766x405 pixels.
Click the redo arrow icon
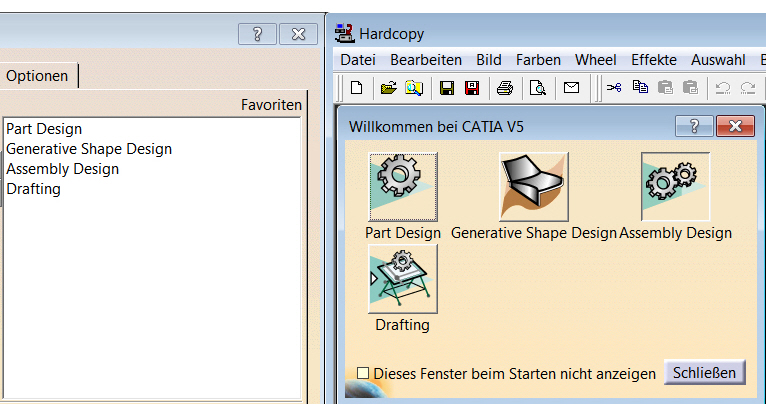click(748, 88)
